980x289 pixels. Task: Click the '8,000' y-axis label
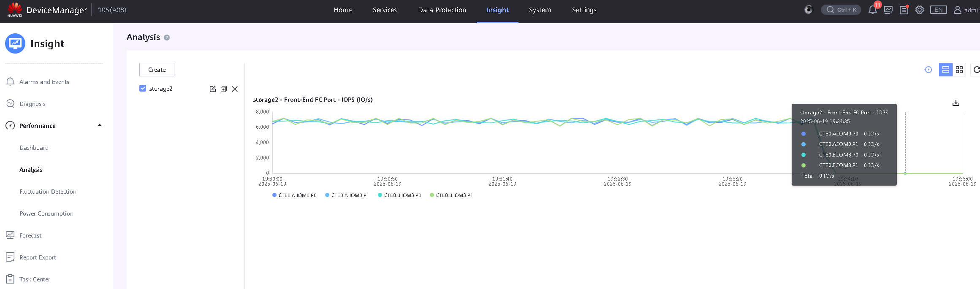coord(262,112)
